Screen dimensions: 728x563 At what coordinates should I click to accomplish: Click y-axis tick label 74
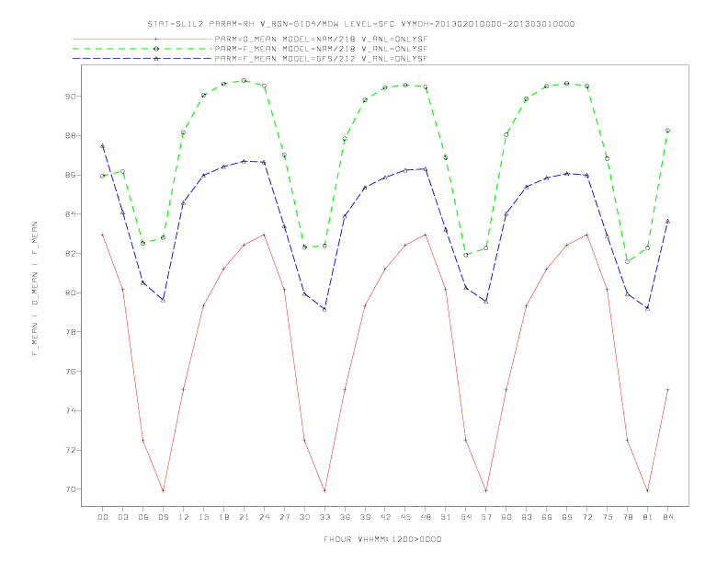[x=71, y=410]
